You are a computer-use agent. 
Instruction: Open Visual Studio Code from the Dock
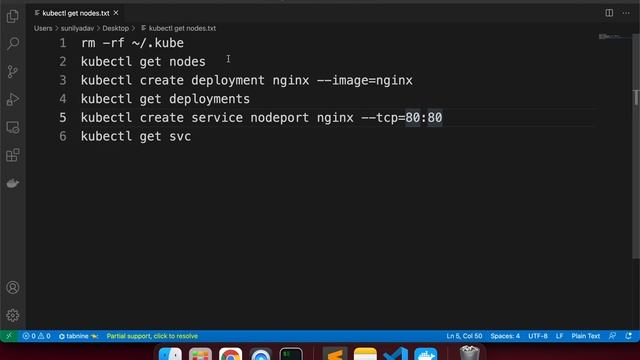(x=396, y=353)
